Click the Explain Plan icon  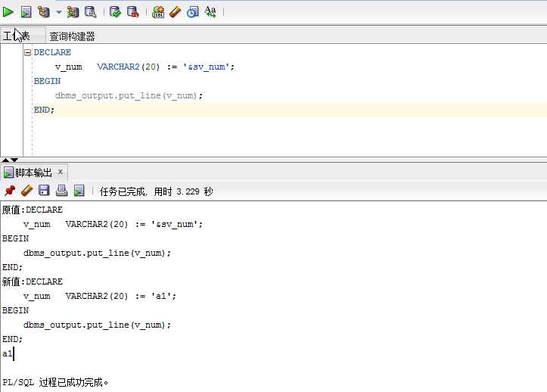point(44,12)
